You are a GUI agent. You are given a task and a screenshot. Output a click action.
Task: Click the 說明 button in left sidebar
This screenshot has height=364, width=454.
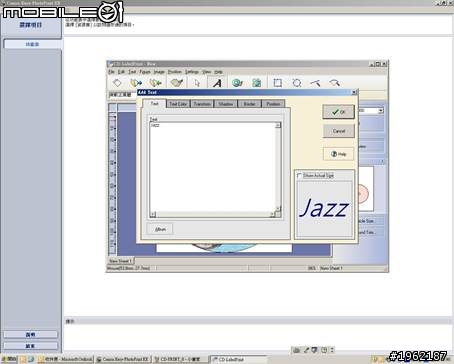point(30,334)
